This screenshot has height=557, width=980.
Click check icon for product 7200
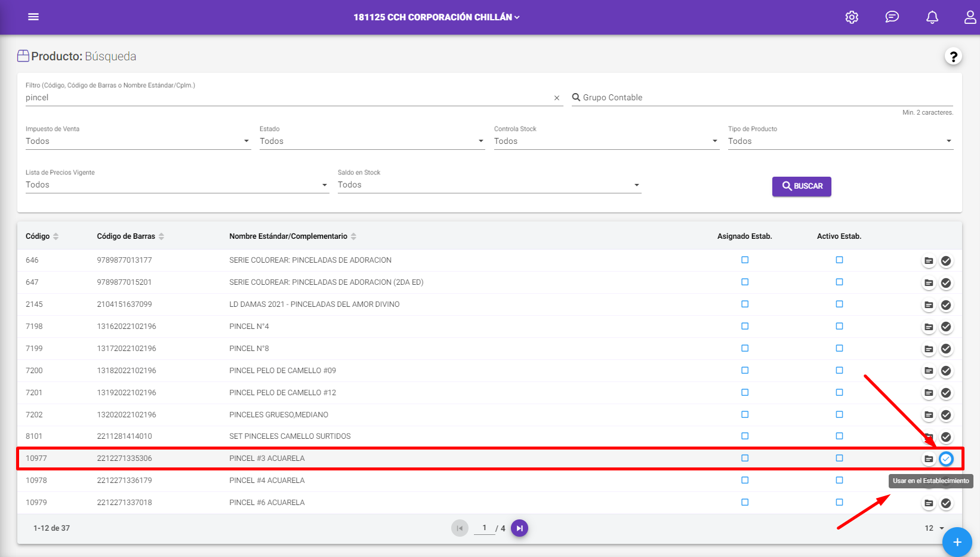tap(946, 371)
